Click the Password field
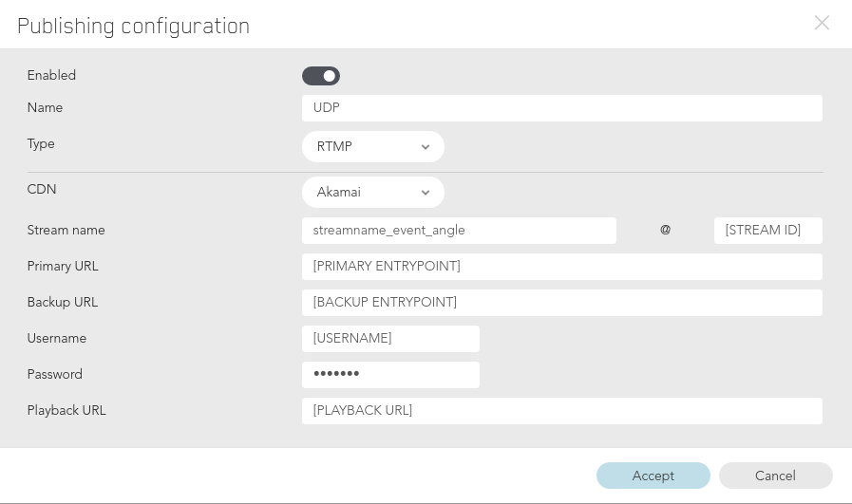Viewport: 852px width, 504px height. tap(390, 375)
